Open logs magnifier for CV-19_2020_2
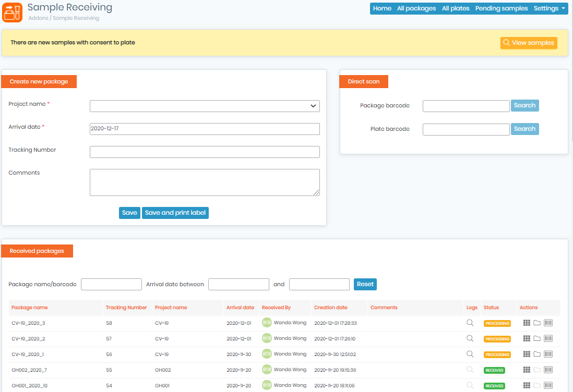 click(470, 338)
